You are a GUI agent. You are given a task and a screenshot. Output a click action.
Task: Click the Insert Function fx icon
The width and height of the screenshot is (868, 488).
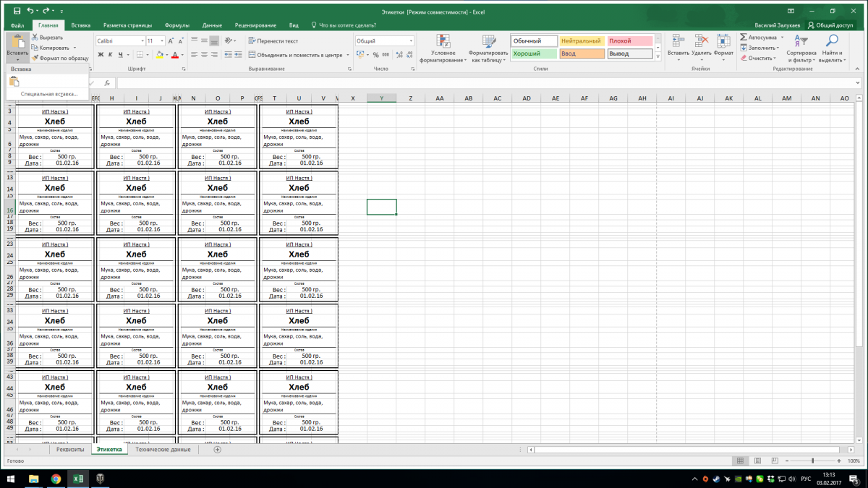tap(107, 83)
